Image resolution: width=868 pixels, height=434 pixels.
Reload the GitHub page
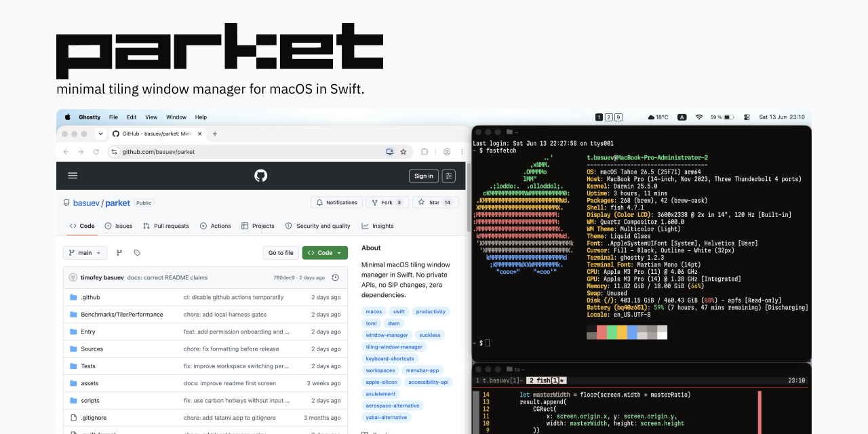pyautogui.click(x=96, y=152)
